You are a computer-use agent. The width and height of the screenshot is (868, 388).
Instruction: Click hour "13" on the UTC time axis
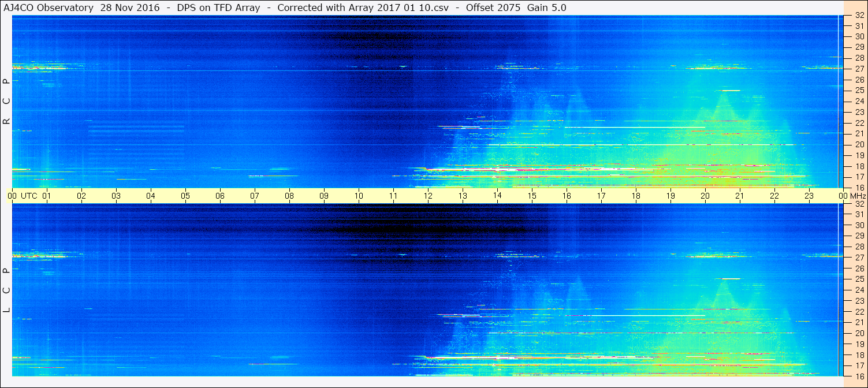click(x=463, y=196)
